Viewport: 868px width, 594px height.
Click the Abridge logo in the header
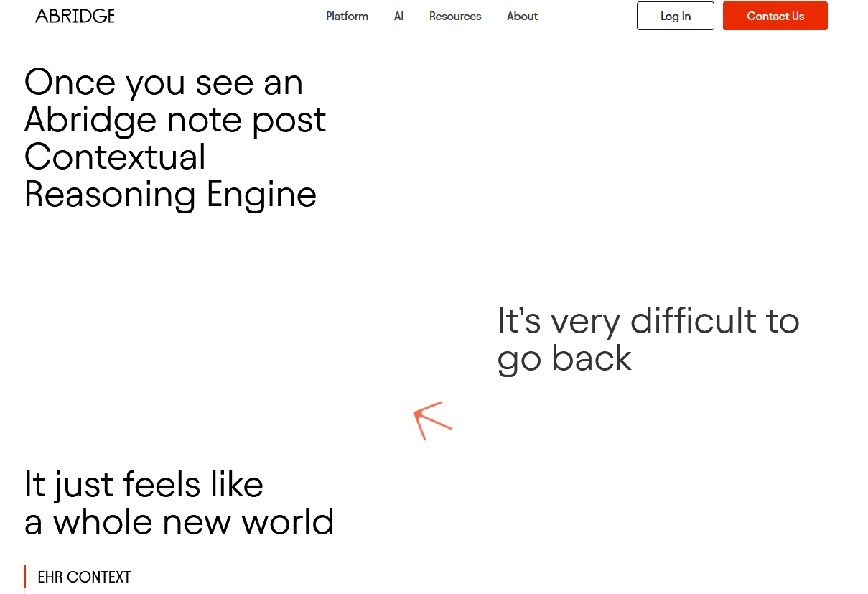tap(75, 16)
